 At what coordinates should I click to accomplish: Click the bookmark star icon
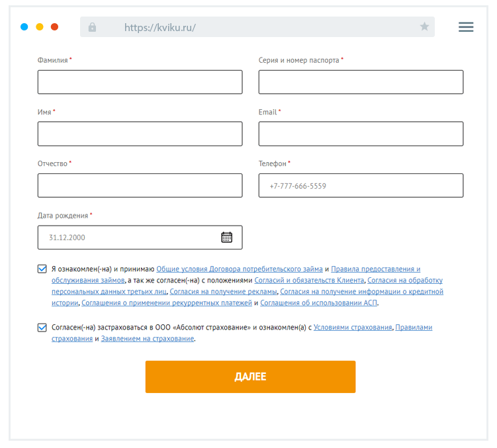424,26
